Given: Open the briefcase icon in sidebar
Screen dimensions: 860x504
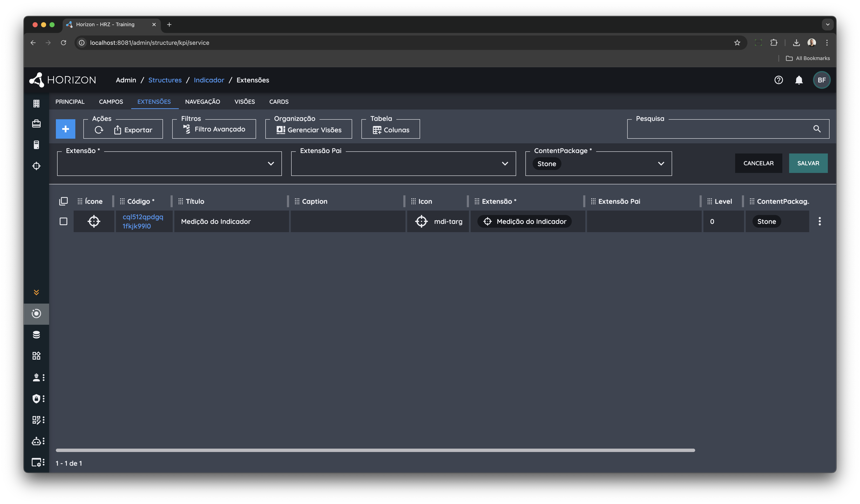Looking at the screenshot, I should 36,124.
